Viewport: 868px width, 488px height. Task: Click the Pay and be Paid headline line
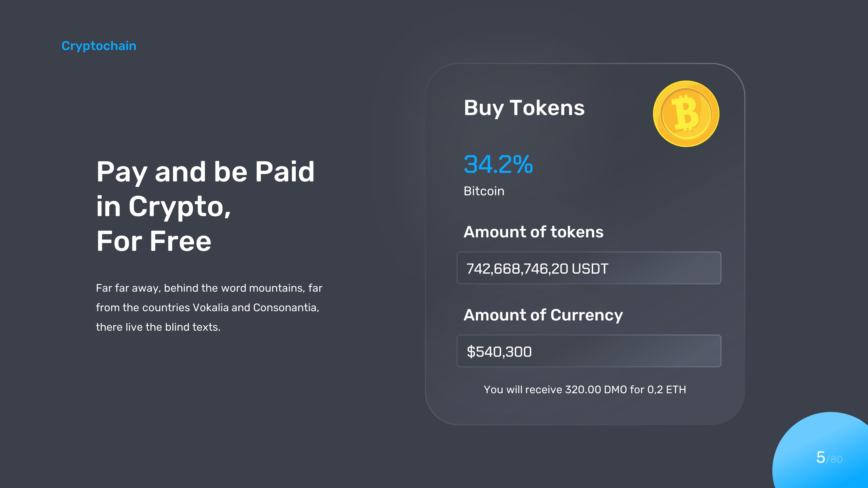(205, 172)
